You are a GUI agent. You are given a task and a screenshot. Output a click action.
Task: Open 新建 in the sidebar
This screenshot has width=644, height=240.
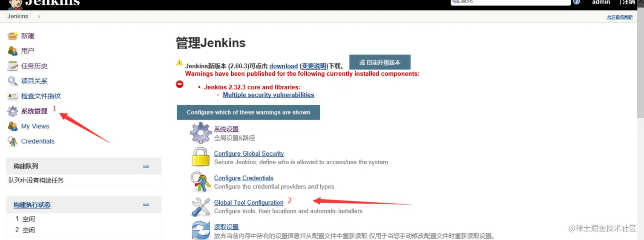28,36
